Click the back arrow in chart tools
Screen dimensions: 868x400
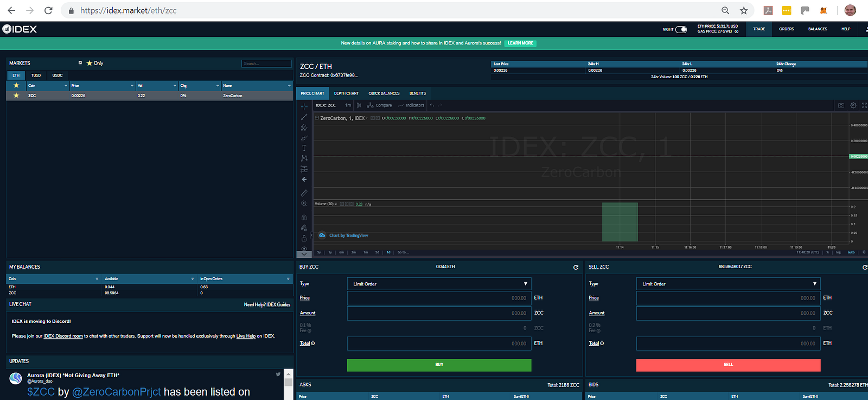pyautogui.click(x=304, y=179)
